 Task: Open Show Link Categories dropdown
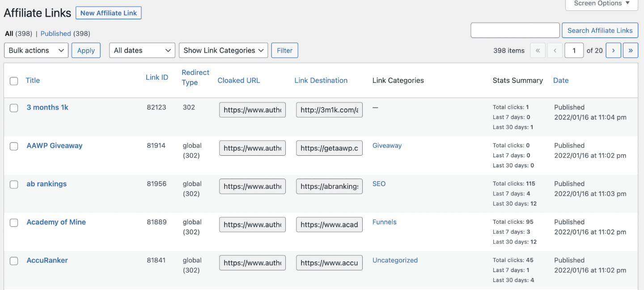pyautogui.click(x=223, y=51)
